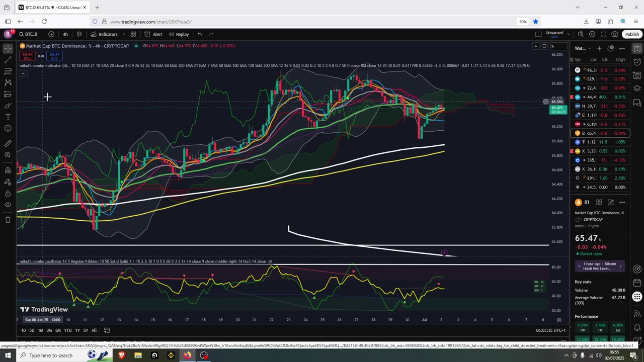Remove drawings with trash icon
Viewport: 644px width, 362px height.
coord(8,220)
